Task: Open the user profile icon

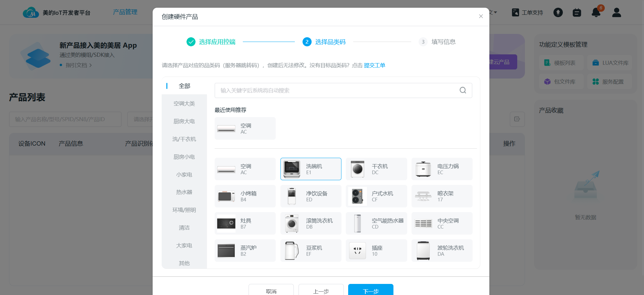Action: tap(616, 13)
